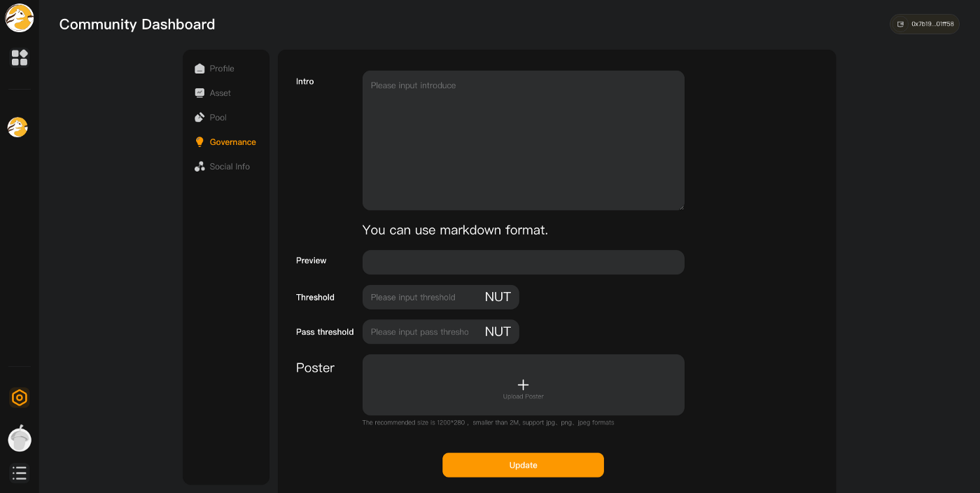The width and height of the screenshot is (980, 493).
Task: Select the Governance menu item
Action: [x=226, y=142]
